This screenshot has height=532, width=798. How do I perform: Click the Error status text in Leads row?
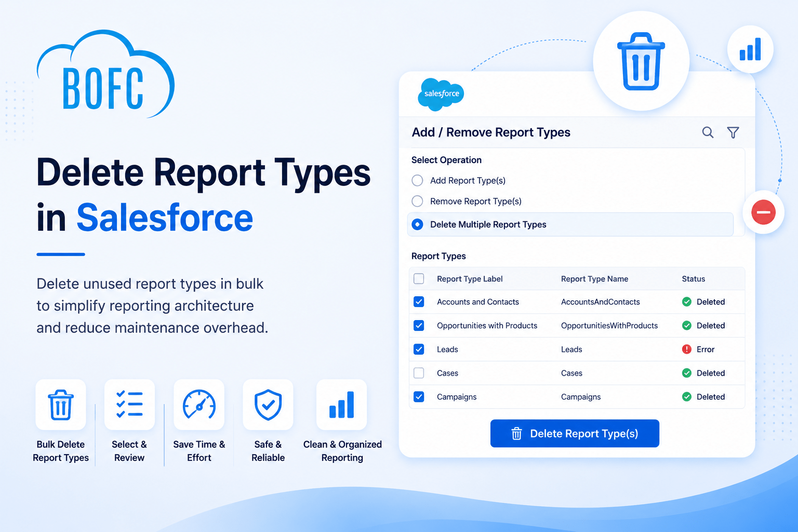706,349
